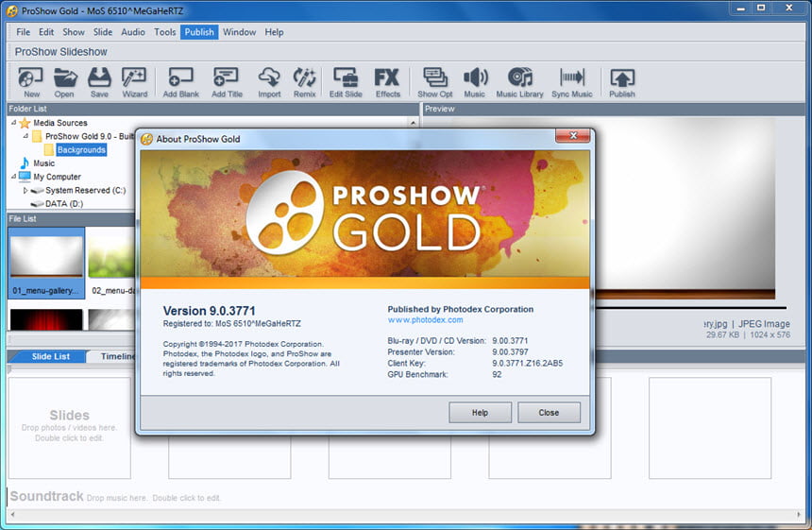The image size is (812, 530).
Task: Open the Audio menu
Action: point(133,32)
